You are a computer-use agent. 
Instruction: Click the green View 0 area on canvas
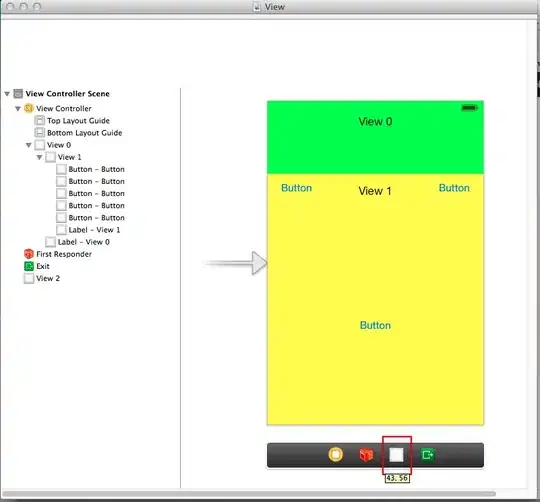pos(375,148)
